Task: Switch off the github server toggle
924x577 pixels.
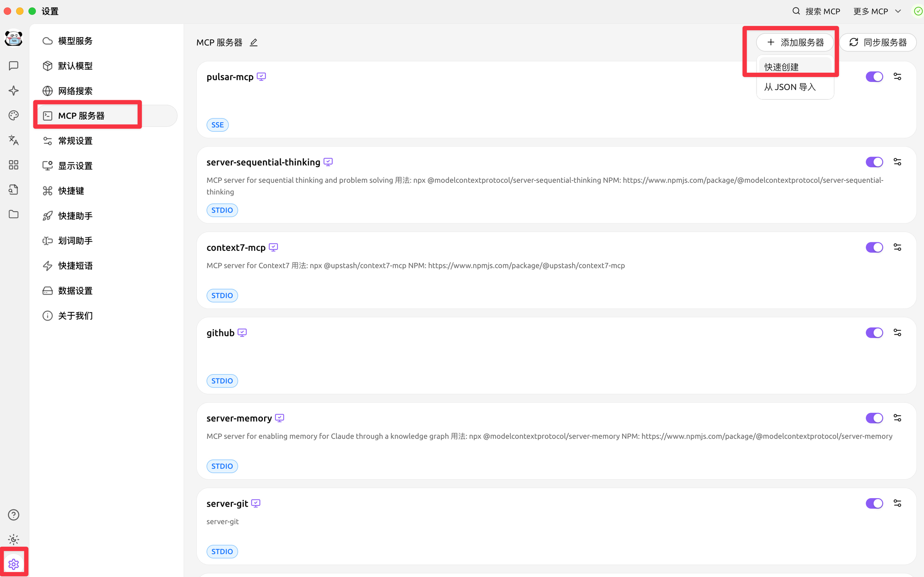Action: pyautogui.click(x=874, y=333)
